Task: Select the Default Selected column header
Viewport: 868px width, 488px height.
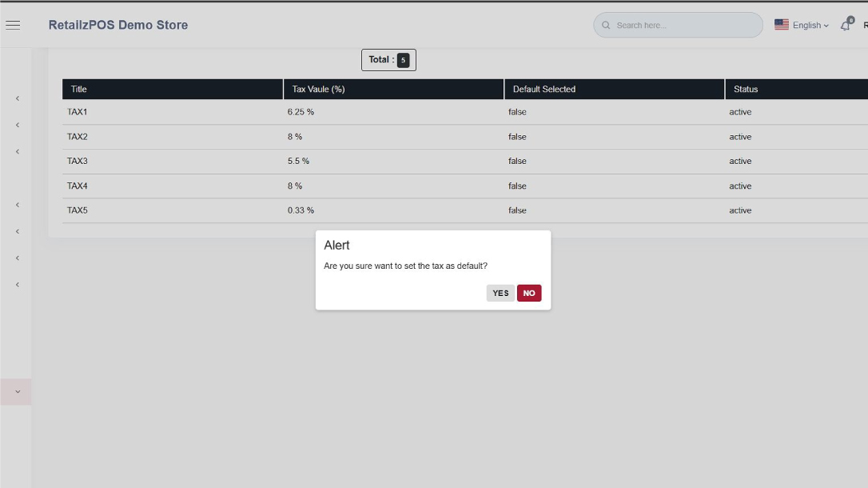Action: [543, 89]
